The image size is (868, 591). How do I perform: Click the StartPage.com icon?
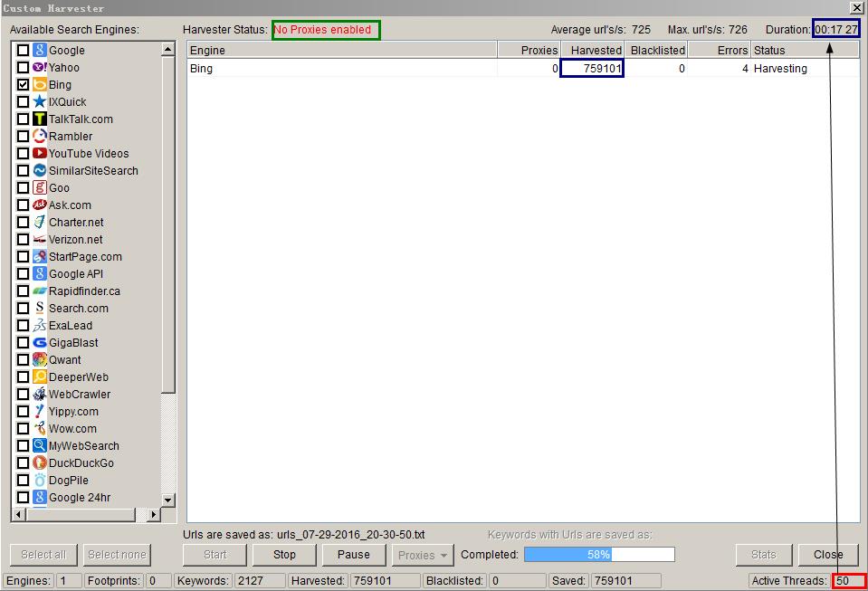point(39,256)
